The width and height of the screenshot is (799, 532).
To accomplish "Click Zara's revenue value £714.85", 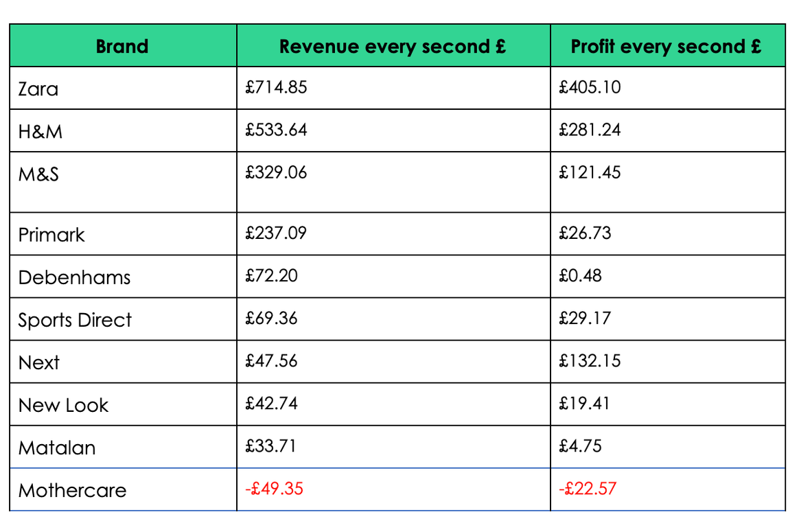I will [276, 87].
